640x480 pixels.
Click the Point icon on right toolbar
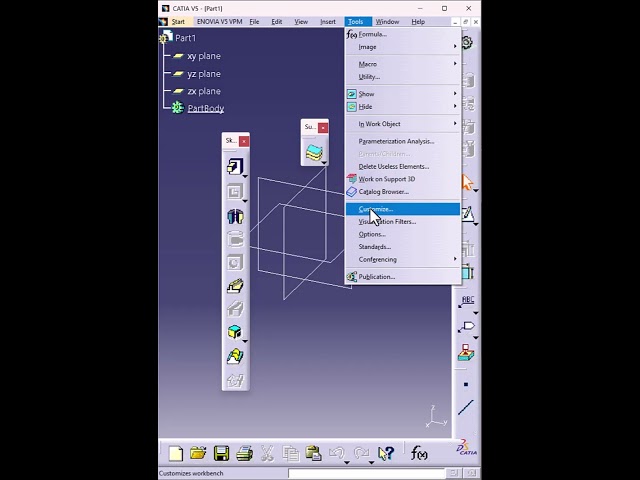466,384
